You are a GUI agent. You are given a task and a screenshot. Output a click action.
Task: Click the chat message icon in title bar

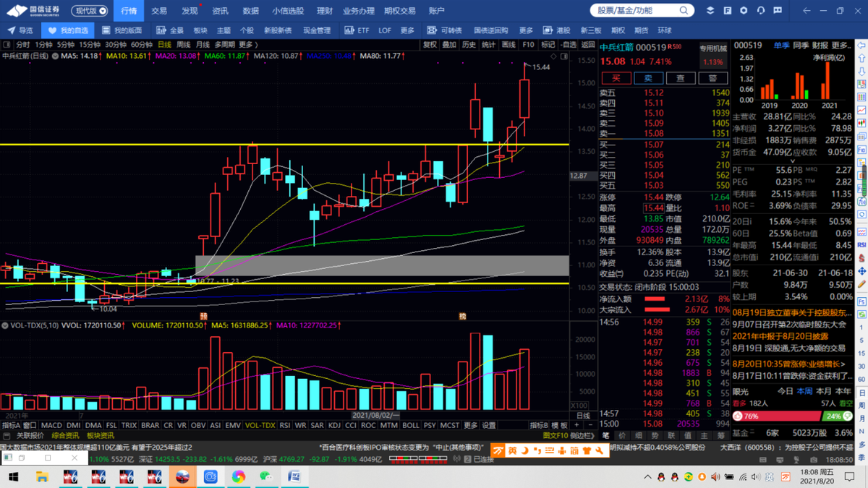[x=778, y=11]
